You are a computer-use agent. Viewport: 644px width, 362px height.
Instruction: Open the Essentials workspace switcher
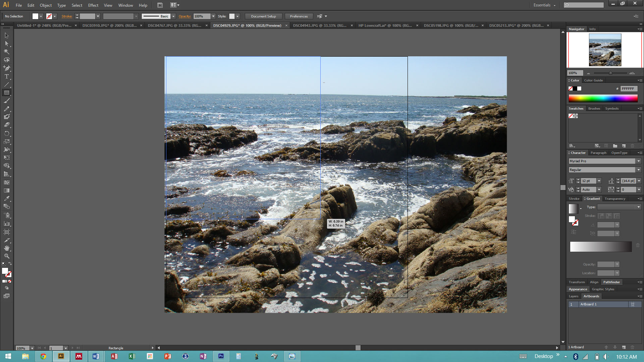[544, 5]
